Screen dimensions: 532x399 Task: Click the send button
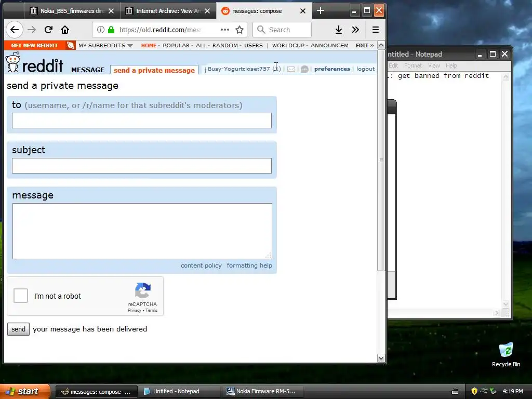(x=18, y=329)
